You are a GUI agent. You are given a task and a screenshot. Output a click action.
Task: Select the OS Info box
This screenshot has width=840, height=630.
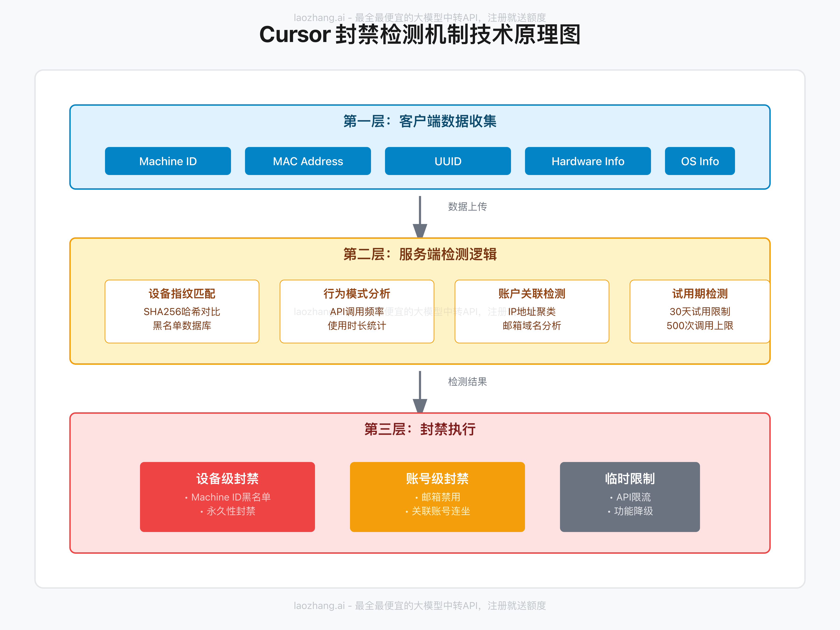(x=700, y=161)
